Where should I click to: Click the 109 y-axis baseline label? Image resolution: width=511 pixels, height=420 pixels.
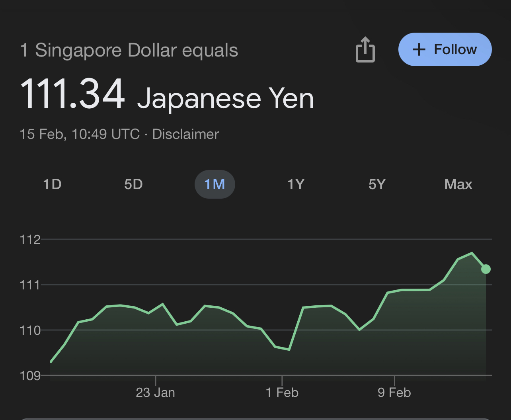click(30, 376)
